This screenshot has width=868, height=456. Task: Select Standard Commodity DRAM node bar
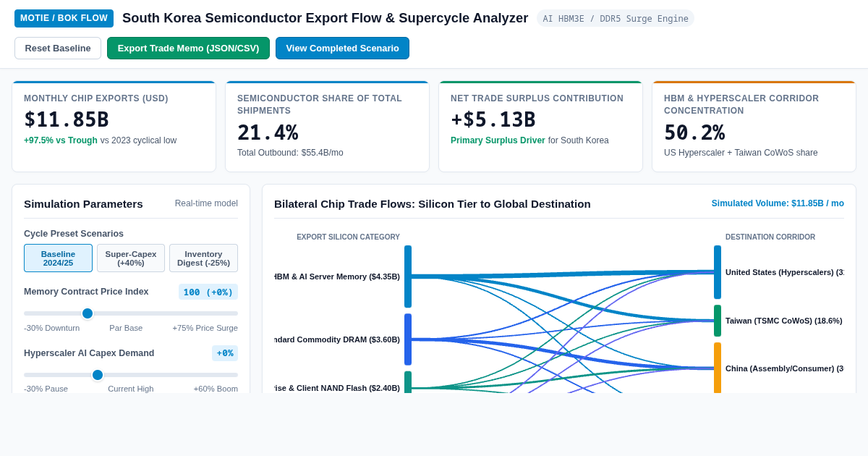click(408, 339)
